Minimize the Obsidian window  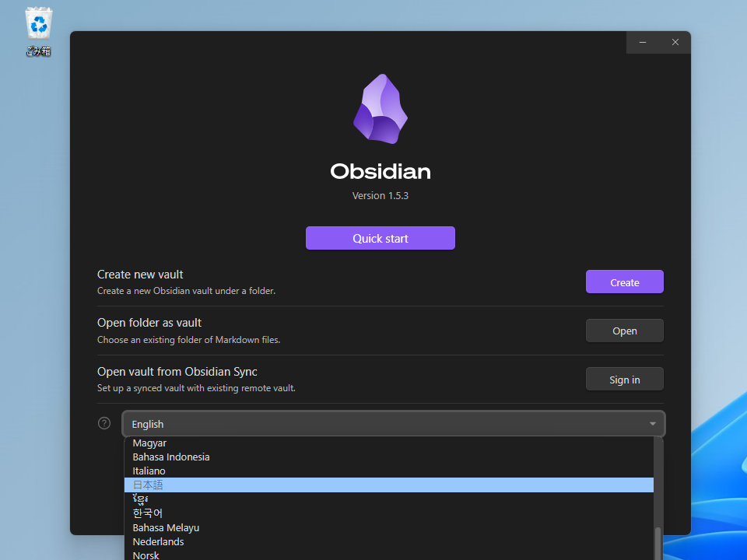tap(643, 42)
